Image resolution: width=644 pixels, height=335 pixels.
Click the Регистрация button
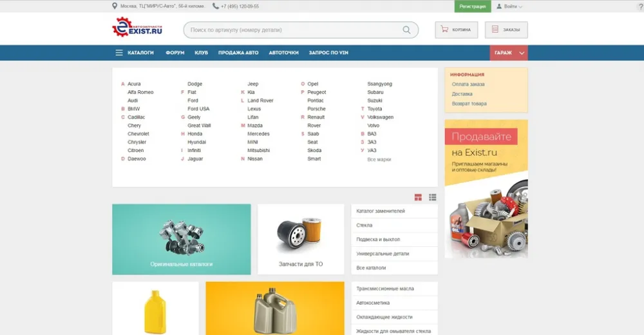point(472,6)
